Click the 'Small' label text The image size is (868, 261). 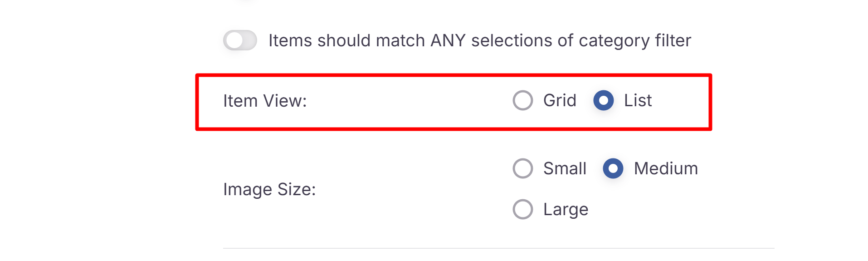pos(565,168)
